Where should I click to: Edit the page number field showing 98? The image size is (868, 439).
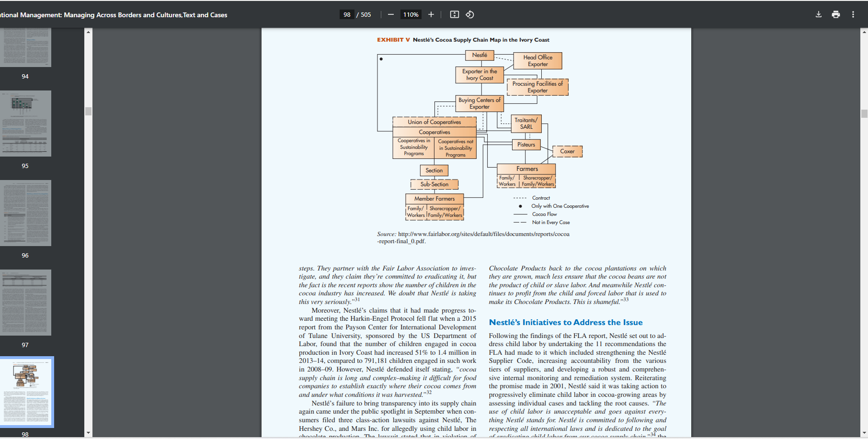point(347,15)
